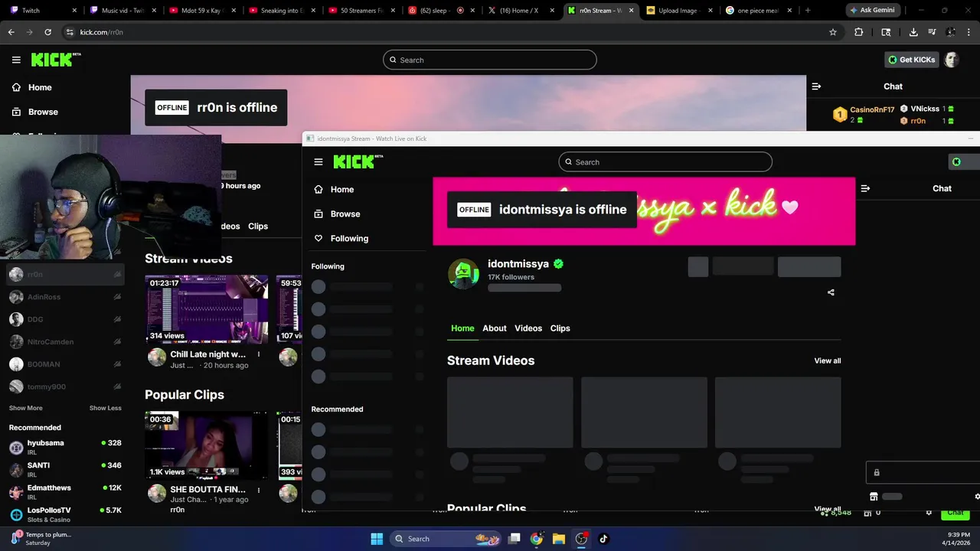The height and width of the screenshot is (551, 980).
Task: Open Clips tab on rr0n profile
Action: 258,227
